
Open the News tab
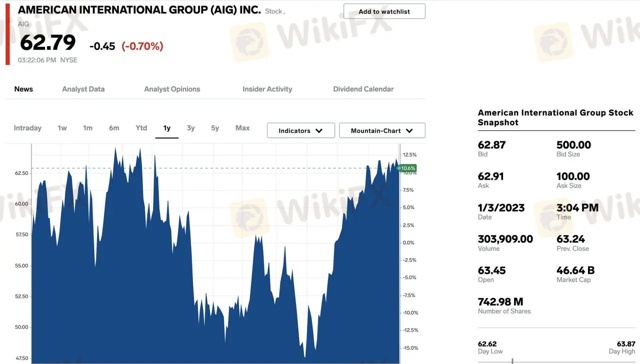(x=23, y=89)
